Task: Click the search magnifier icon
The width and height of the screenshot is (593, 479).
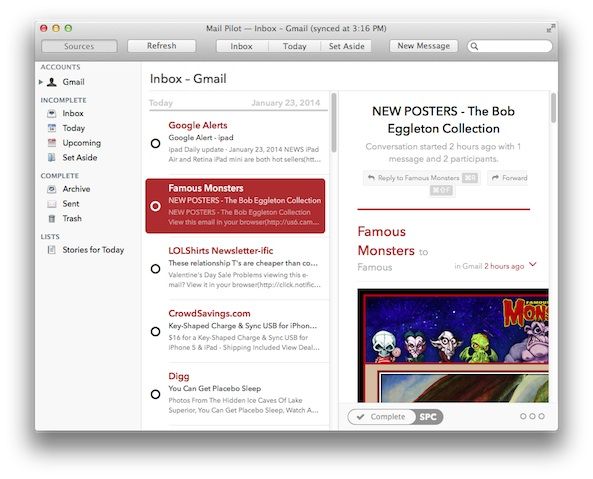Action: coord(474,46)
